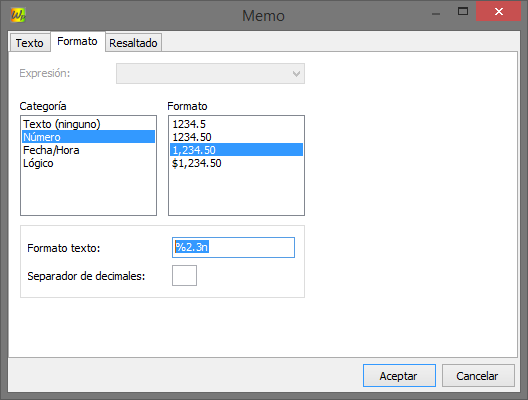Focus the Separador de decimales box
528x400 pixels.
pos(184,275)
